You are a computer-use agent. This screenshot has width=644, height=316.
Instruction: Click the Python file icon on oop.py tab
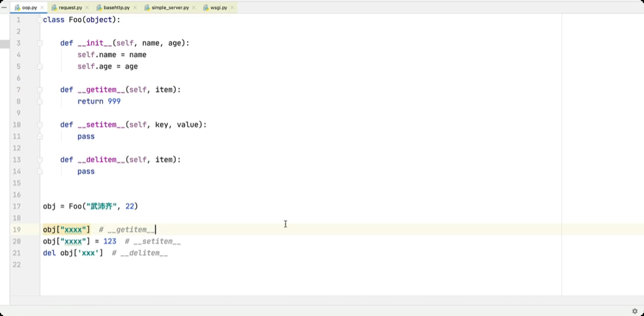coord(18,8)
